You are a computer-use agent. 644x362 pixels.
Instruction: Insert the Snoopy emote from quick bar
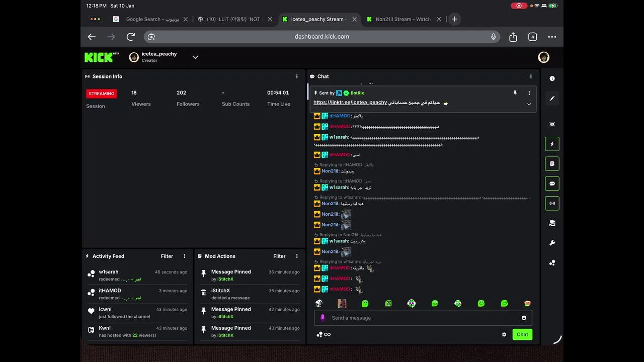click(x=318, y=303)
